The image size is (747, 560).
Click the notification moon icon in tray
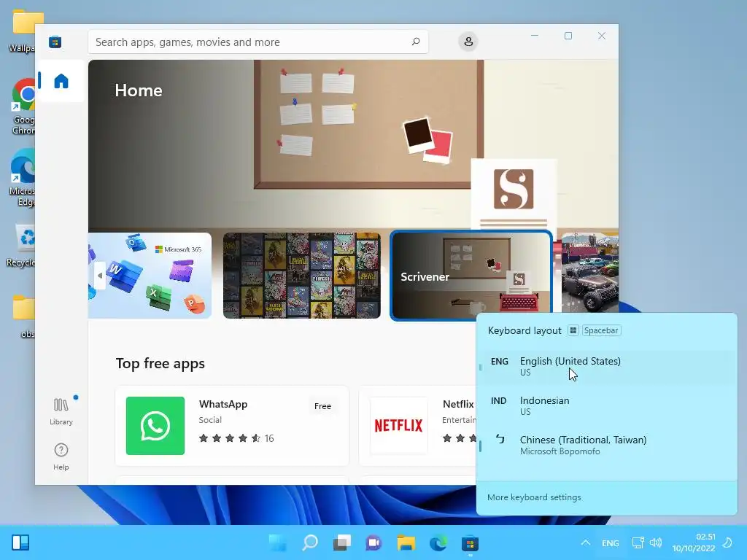point(728,542)
